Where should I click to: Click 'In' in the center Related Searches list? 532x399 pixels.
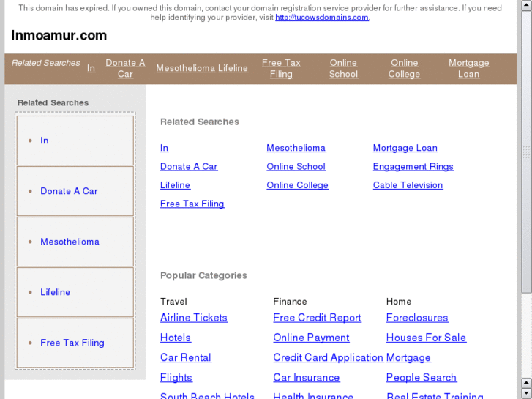pos(164,148)
